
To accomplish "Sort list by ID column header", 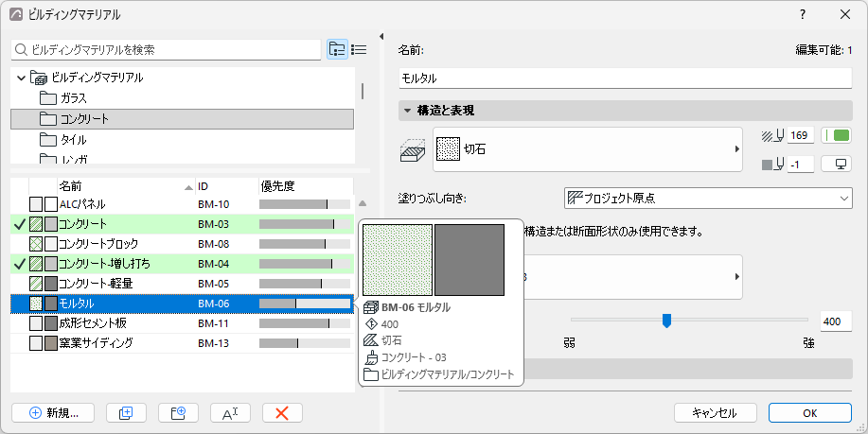I will [227, 186].
